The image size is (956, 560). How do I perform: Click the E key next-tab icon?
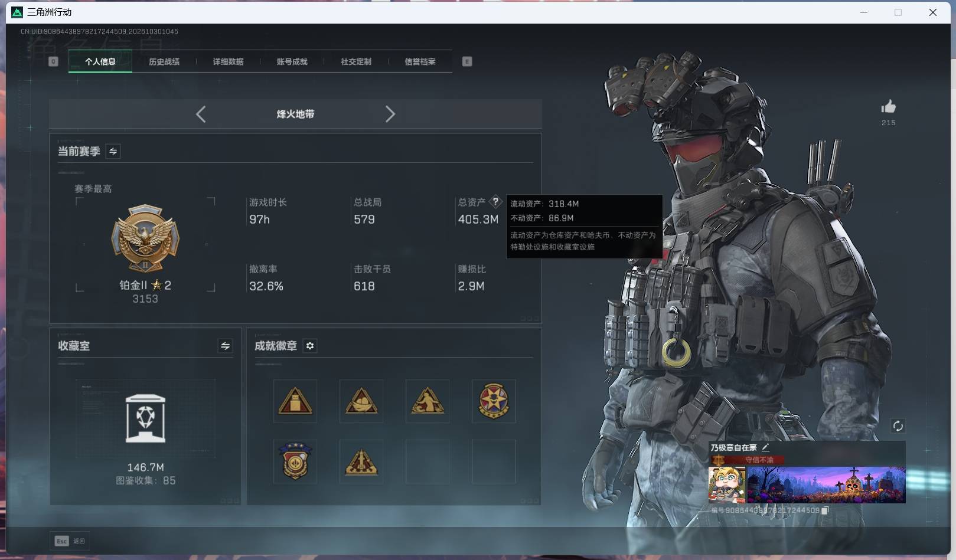tap(467, 61)
